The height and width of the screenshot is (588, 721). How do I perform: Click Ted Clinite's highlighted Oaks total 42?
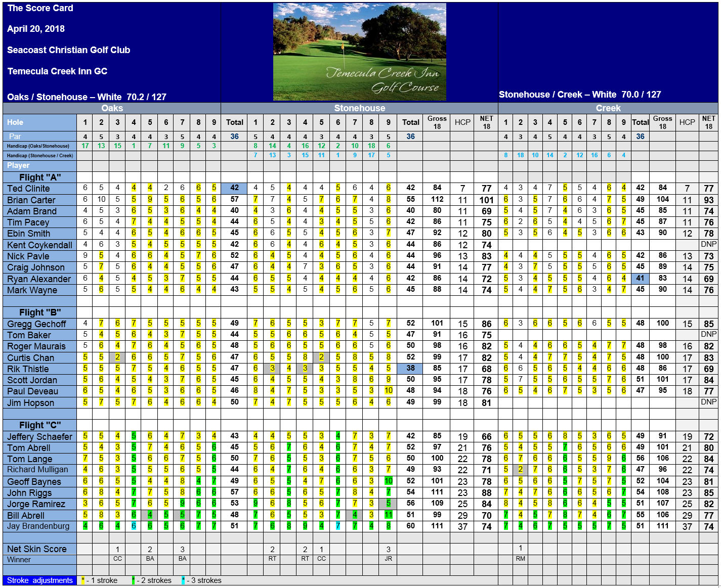coord(234,188)
